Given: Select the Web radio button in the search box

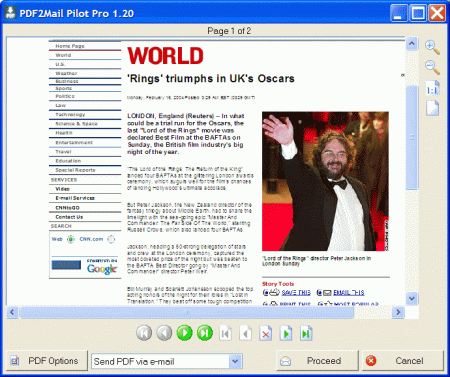Looking at the screenshot, I should pyautogui.click(x=71, y=239).
